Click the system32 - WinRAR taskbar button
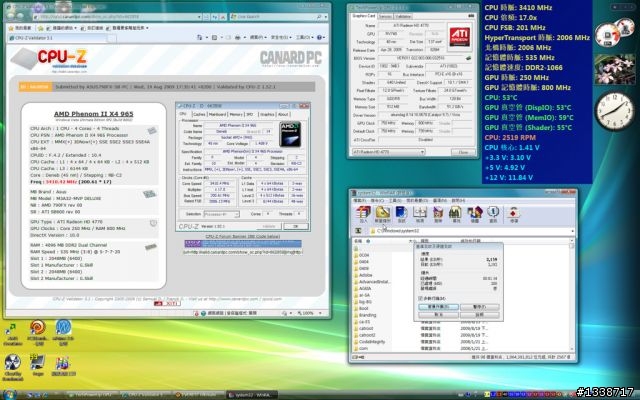 (251, 395)
